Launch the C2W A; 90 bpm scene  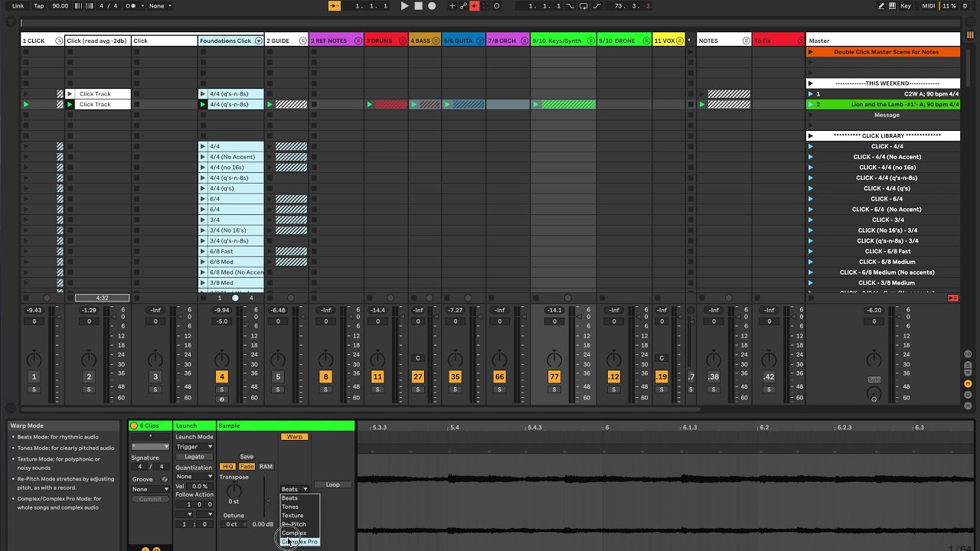[811, 93]
